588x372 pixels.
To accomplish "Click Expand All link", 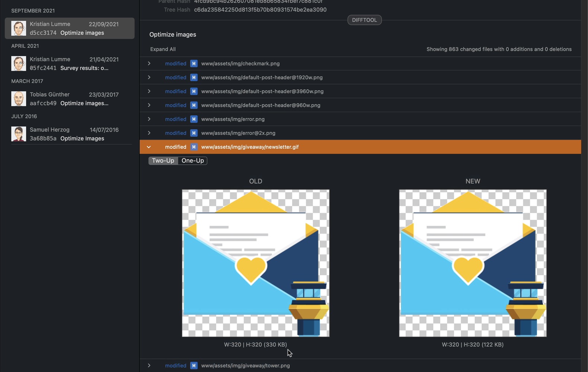I will coord(163,49).
